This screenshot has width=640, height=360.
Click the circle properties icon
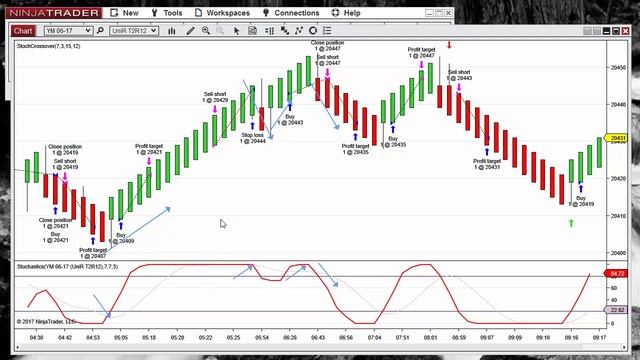[313, 31]
